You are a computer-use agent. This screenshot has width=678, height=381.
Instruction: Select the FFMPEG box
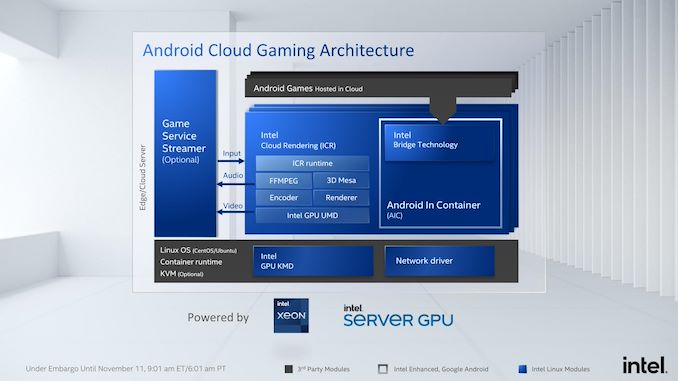(x=284, y=181)
